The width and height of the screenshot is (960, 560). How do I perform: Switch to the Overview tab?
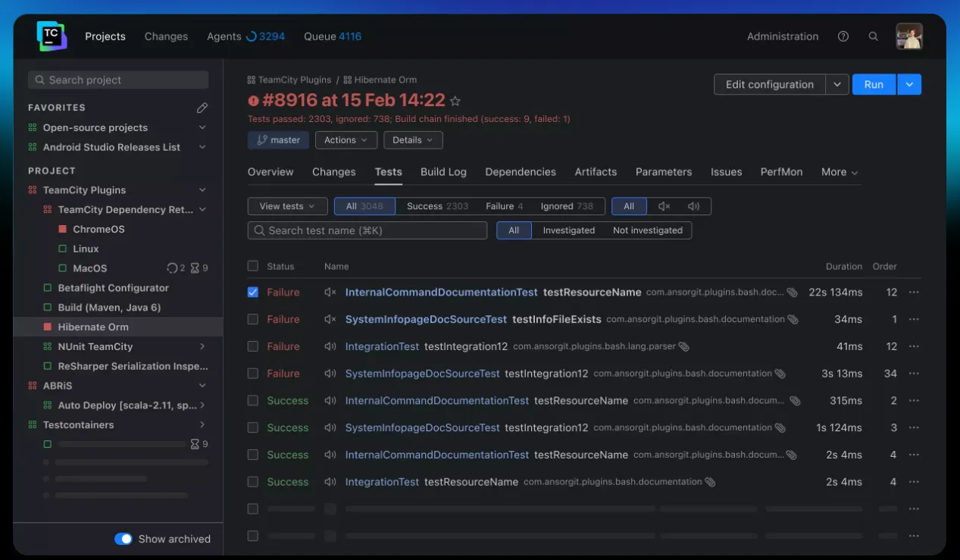click(x=270, y=172)
